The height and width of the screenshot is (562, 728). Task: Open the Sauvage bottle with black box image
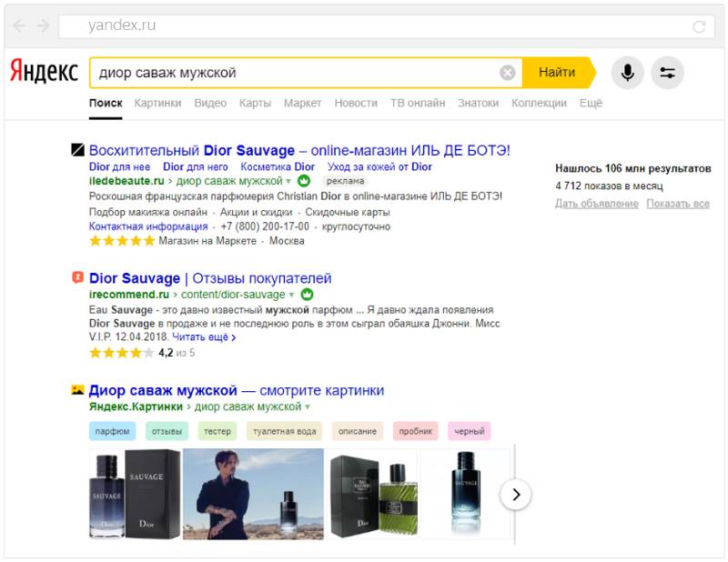click(x=135, y=494)
